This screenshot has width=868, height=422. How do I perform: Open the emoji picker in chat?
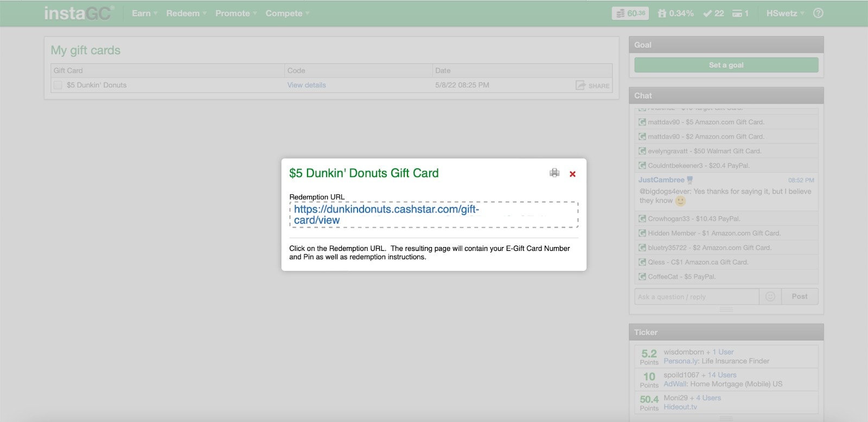coord(770,297)
